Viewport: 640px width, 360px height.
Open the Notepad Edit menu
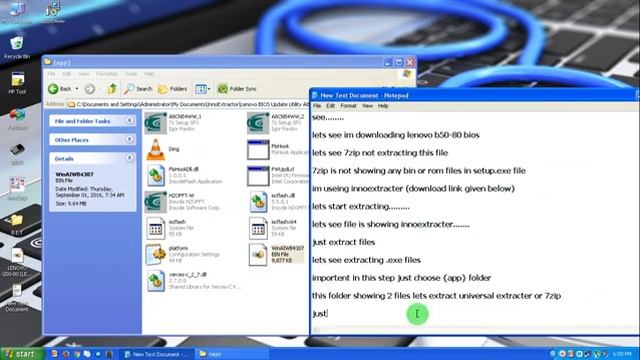pos(330,106)
